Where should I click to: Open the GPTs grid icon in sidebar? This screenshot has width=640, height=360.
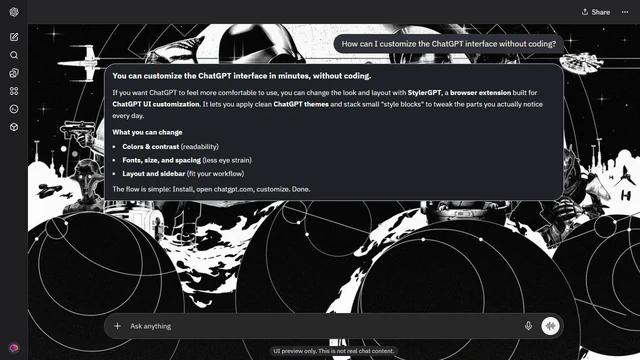pyautogui.click(x=14, y=91)
